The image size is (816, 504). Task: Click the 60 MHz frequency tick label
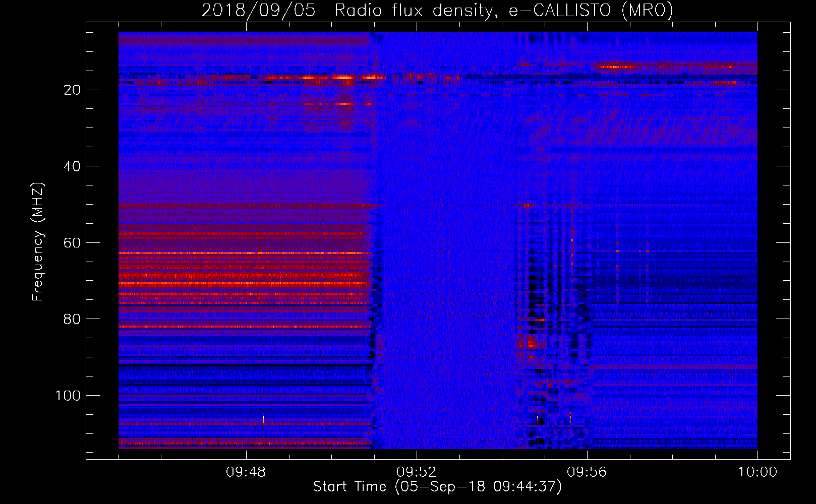click(x=73, y=243)
